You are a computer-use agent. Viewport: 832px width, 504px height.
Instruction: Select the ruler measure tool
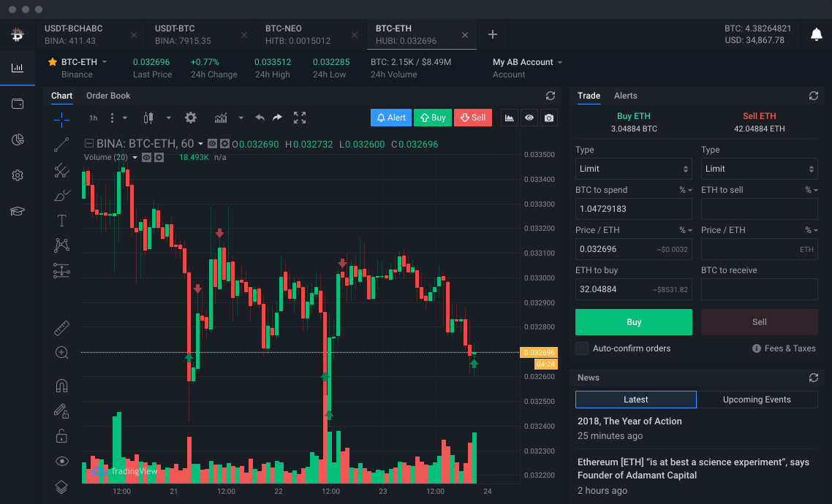pyautogui.click(x=61, y=328)
